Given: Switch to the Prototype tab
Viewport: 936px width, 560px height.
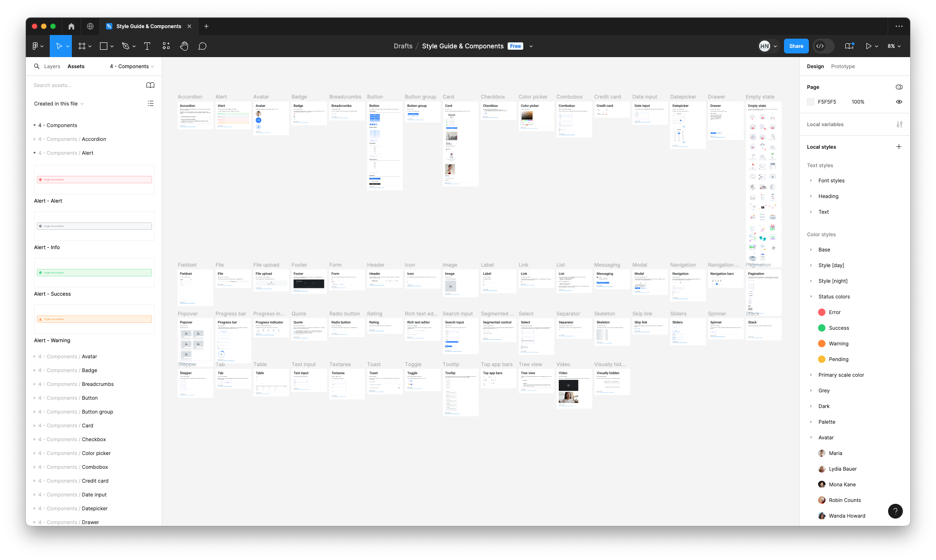Looking at the screenshot, I should (842, 66).
